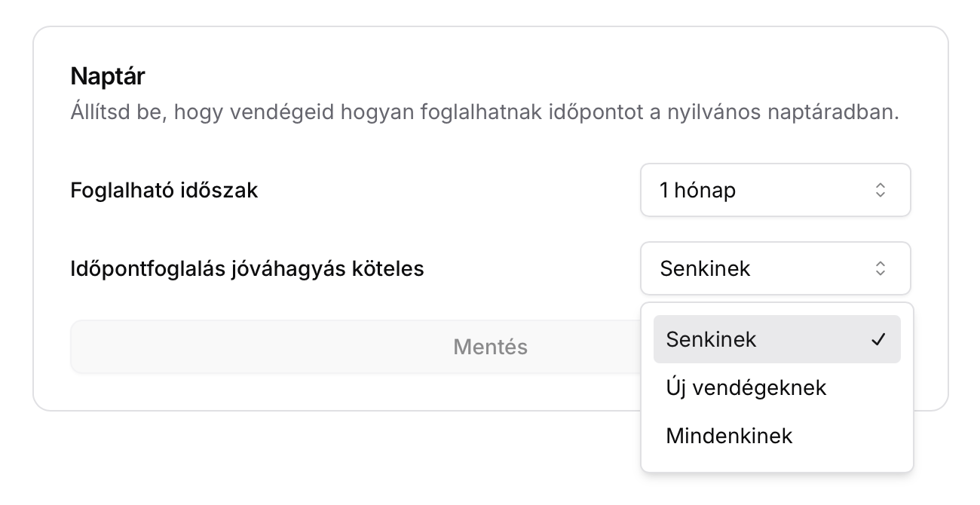Viewport: 980px width, 505px height.
Task: Save calendar settings with Mentés
Action: (490, 347)
